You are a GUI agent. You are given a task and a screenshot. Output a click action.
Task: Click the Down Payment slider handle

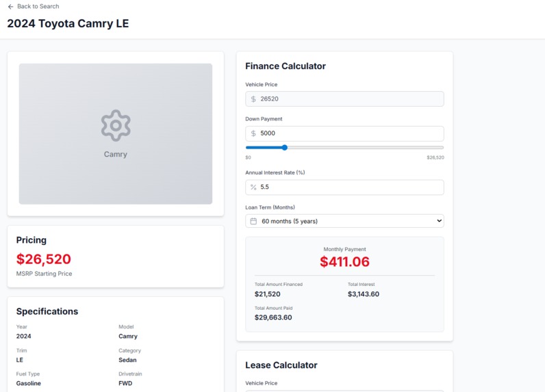285,148
